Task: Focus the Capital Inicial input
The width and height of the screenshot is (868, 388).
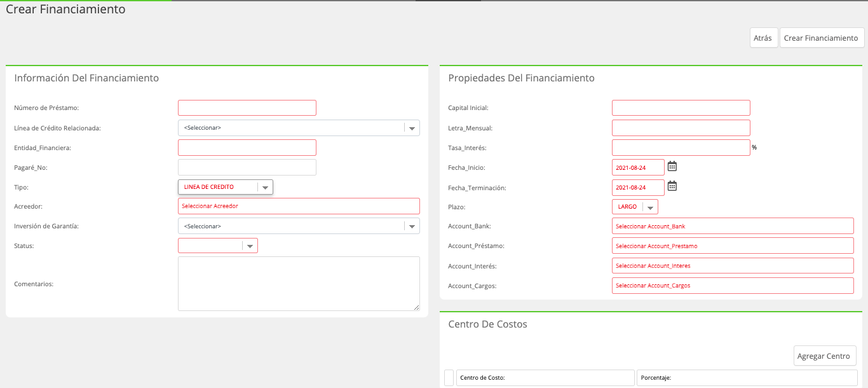Action: [681, 107]
